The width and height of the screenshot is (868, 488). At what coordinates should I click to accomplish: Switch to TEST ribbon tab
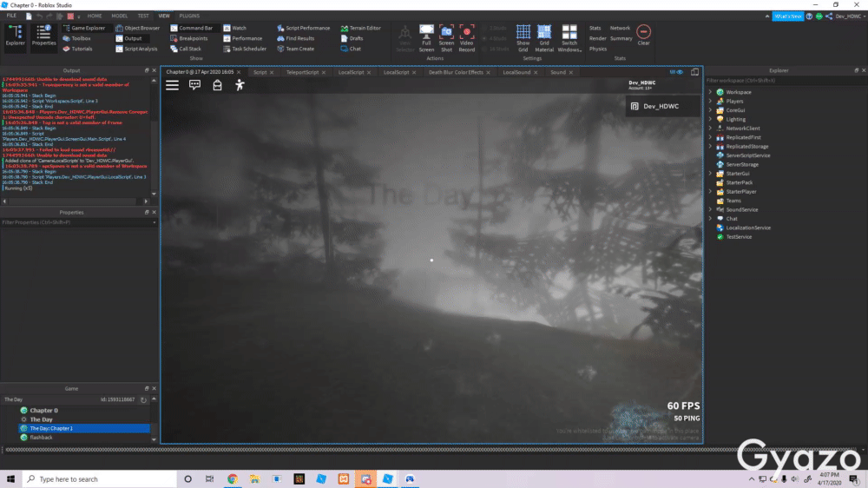point(143,16)
